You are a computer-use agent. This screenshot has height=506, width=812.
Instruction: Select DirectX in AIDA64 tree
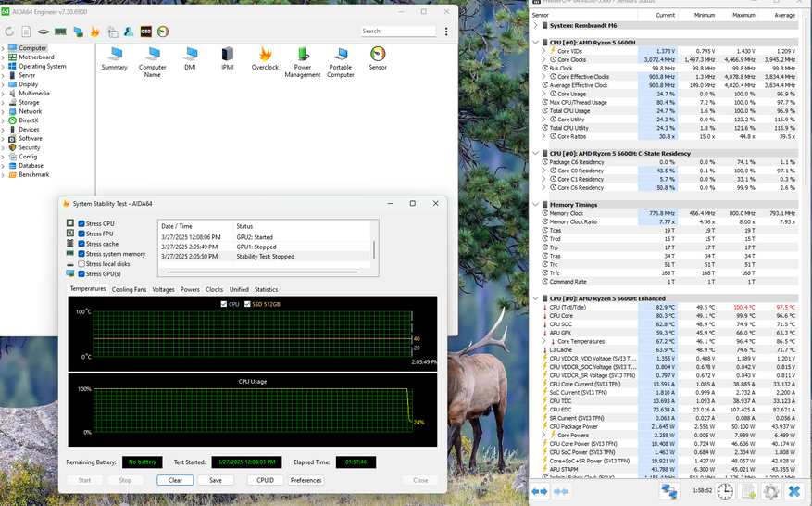pyautogui.click(x=29, y=120)
